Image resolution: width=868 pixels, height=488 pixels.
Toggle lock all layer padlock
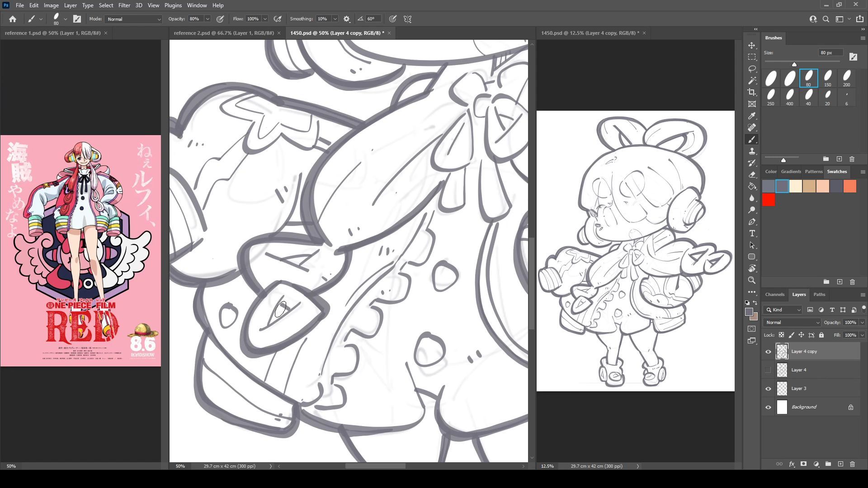[x=821, y=335]
